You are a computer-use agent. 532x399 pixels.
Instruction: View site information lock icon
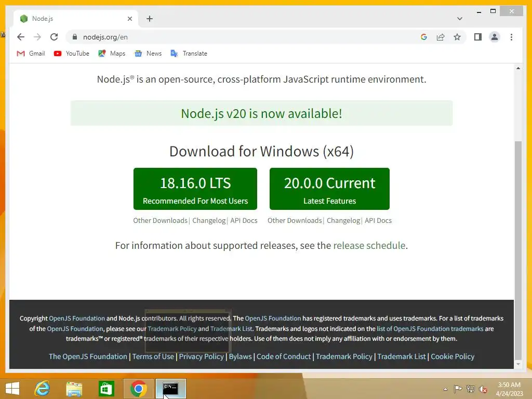tap(75, 37)
